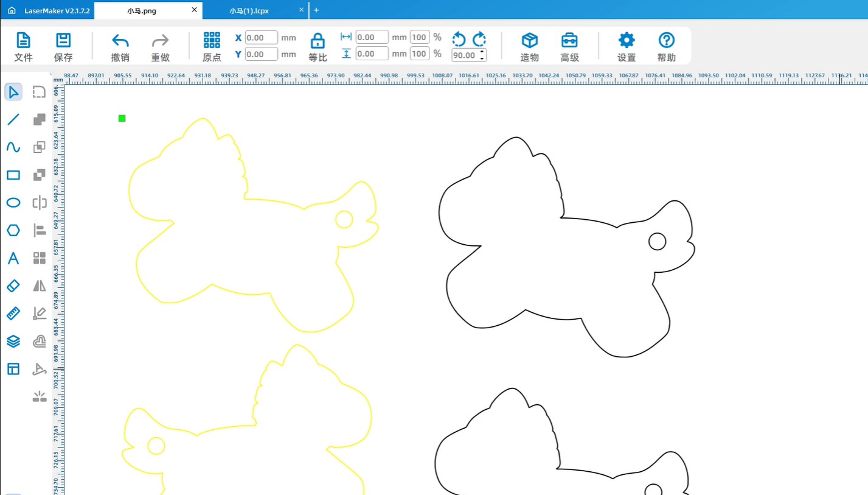Choose the text tool (A)
The image size is (868, 495).
pyautogui.click(x=13, y=258)
